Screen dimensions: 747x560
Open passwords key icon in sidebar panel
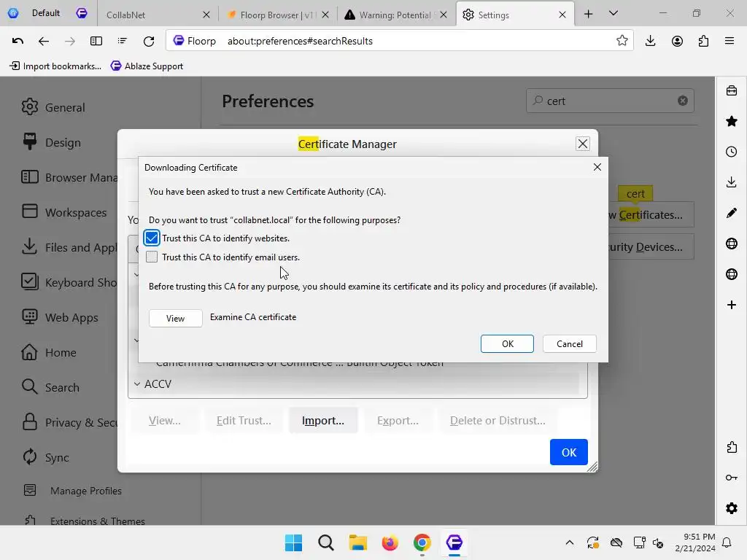732,478
